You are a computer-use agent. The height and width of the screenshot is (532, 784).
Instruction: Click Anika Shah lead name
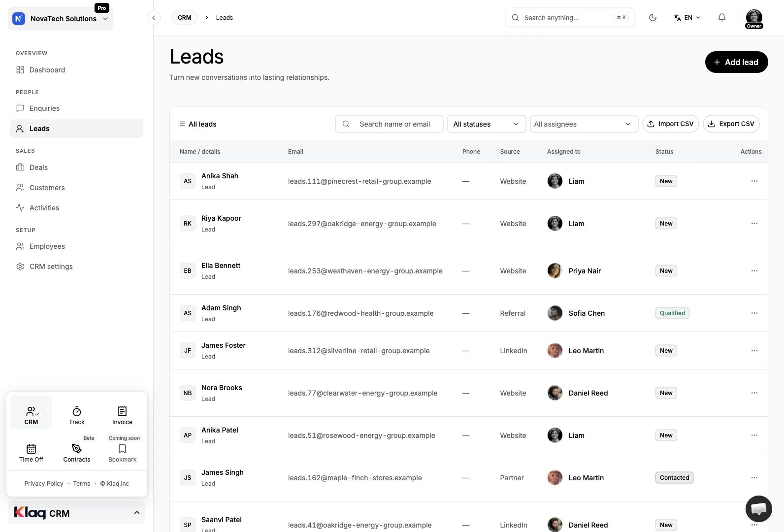[x=220, y=176]
